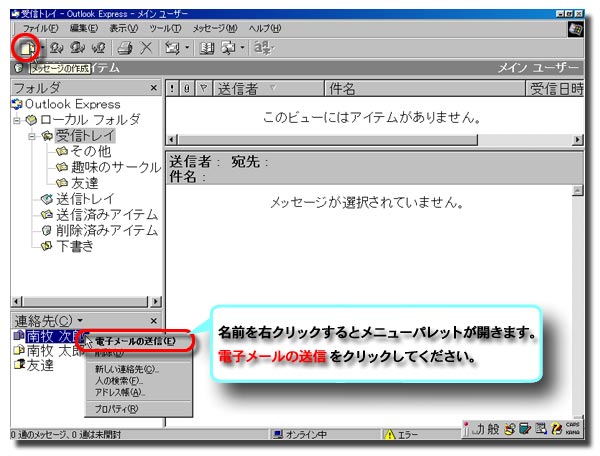600x456 pixels.
Task: Open the Send/Receive dropdown arrow
Action: pyautogui.click(x=187, y=48)
